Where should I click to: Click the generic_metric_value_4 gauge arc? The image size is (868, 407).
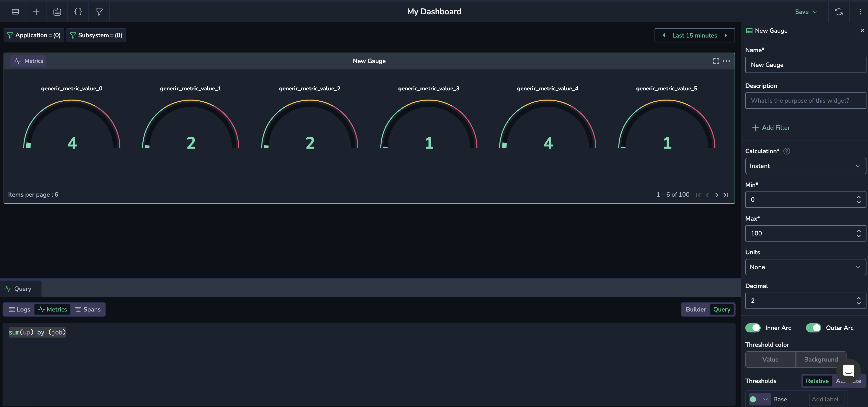click(x=547, y=124)
